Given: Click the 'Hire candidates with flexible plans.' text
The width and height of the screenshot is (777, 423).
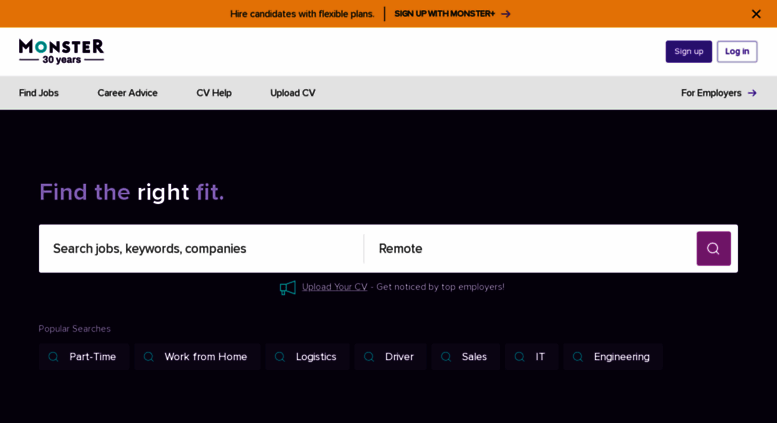Looking at the screenshot, I should tap(302, 14).
